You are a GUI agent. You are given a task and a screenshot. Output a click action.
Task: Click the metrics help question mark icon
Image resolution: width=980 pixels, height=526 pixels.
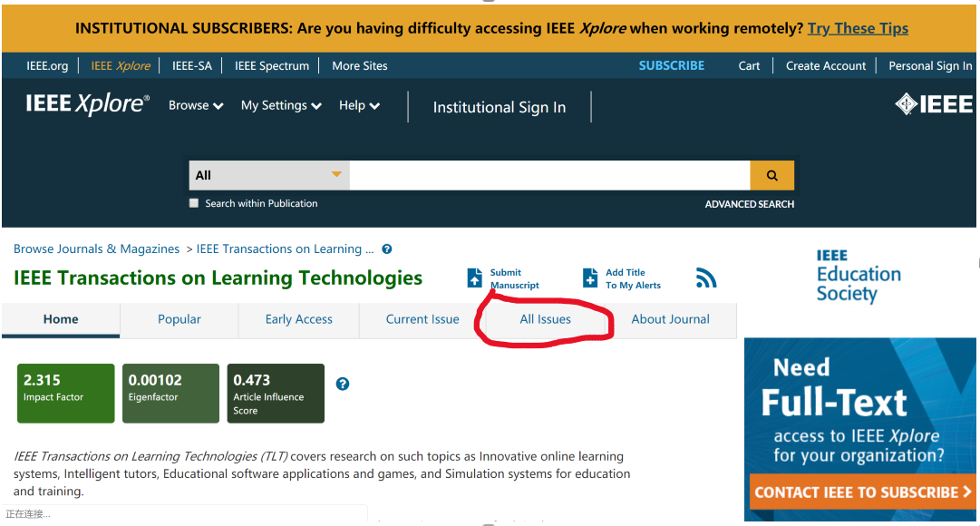pos(343,384)
